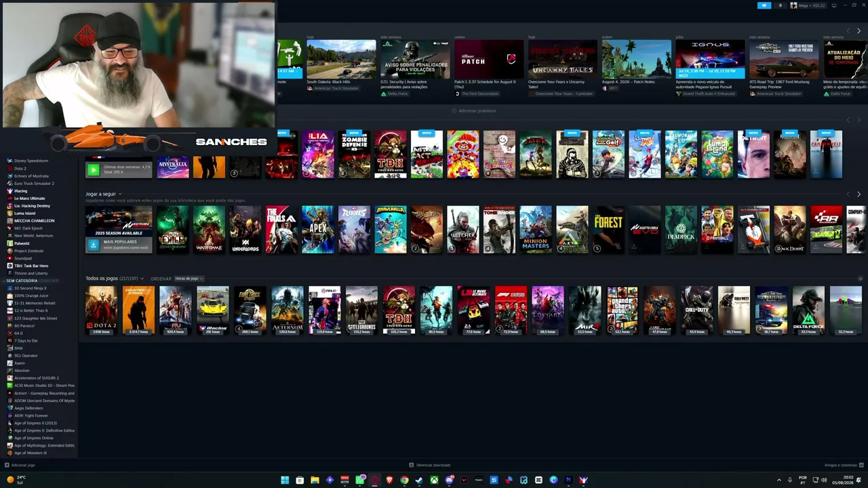Open Gerenciar downloads manager

click(x=430, y=465)
